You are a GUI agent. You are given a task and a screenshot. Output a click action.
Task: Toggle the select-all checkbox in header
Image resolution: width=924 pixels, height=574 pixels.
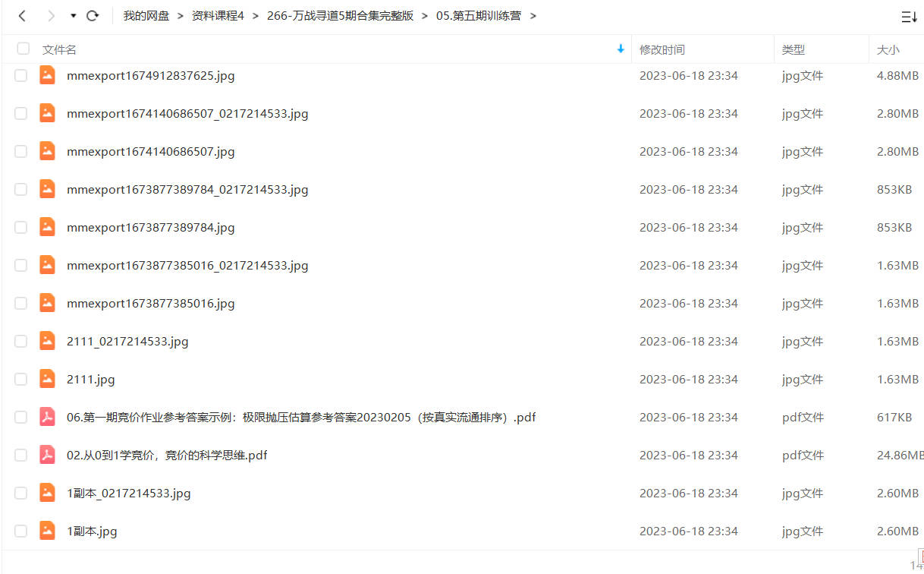click(x=24, y=49)
